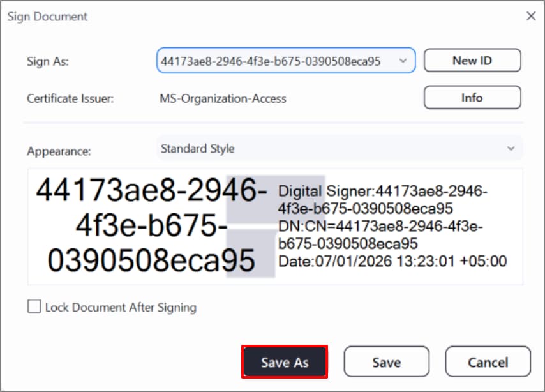545x392 pixels.
Task: Cancel the document signing
Action: [488, 361]
